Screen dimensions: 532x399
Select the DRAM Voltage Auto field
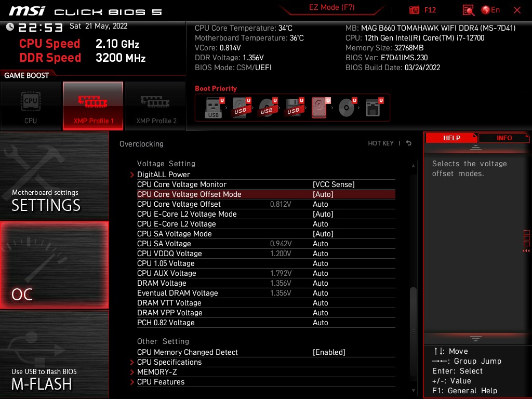(x=320, y=283)
